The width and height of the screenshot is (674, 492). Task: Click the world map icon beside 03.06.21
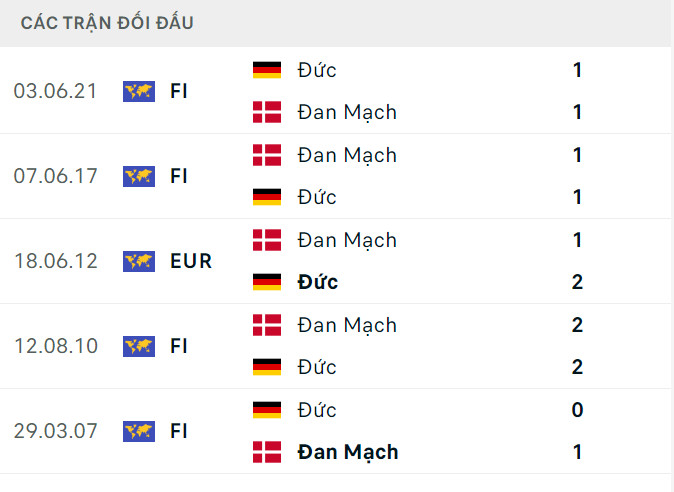click(x=139, y=91)
